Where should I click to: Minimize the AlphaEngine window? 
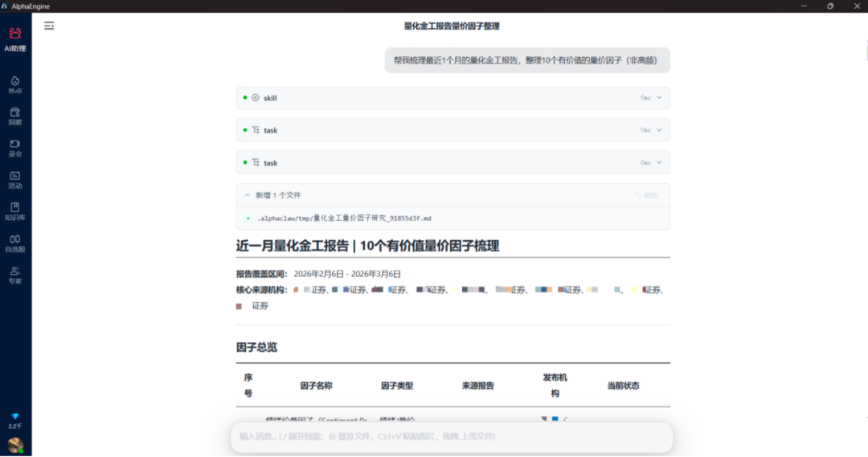(804, 6)
